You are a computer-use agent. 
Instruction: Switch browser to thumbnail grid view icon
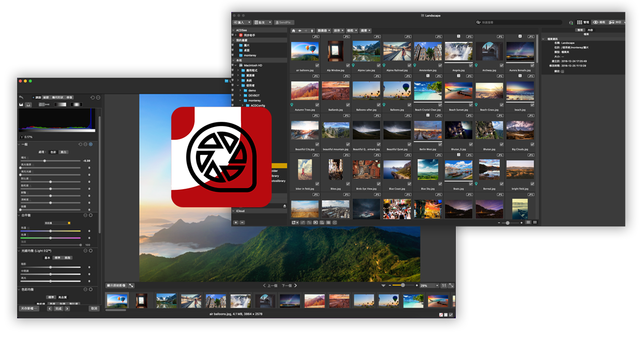(535, 222)
